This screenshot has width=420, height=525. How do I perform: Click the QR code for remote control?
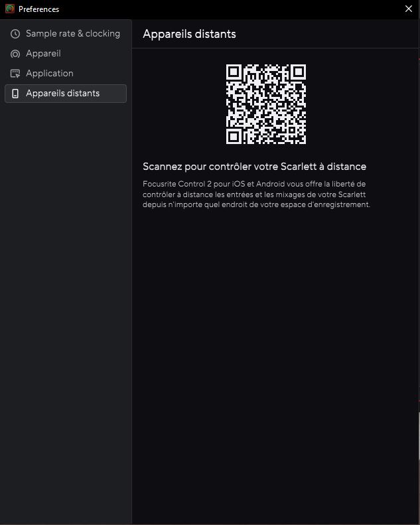tap(266, 104)
